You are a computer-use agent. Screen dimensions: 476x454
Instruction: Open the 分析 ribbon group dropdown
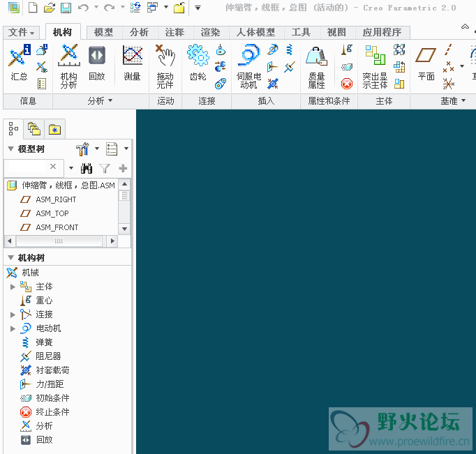(x=101, y=101)
